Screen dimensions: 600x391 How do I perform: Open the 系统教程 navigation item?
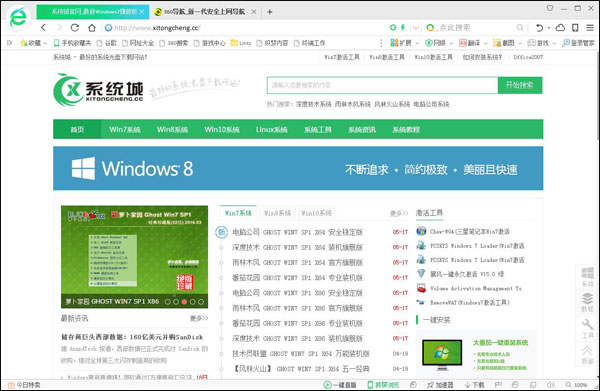[x=406, y=129]
